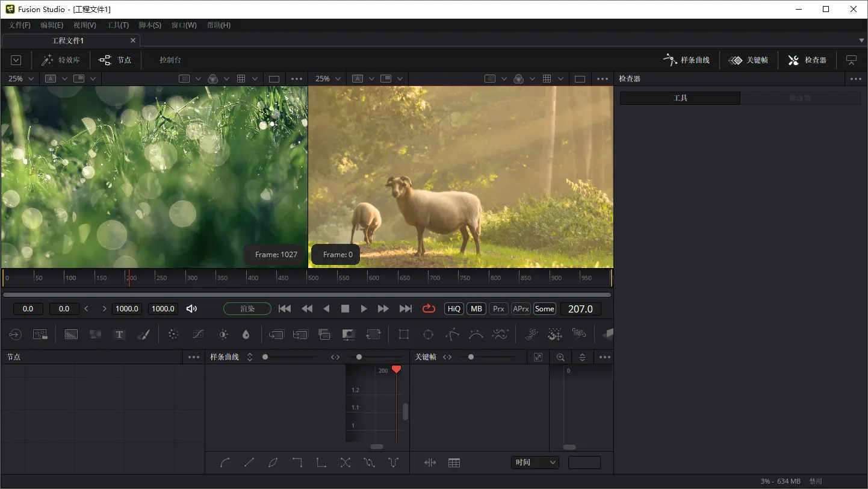Select the Rectangle mask tool
Viewport: 868px width, 489px height.
[x=404, y=334]
